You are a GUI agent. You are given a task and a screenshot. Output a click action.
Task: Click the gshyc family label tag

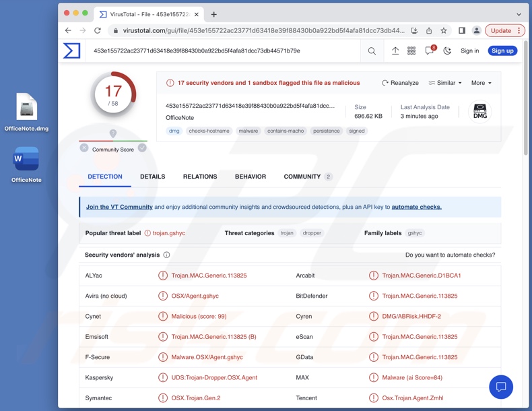[415, 233]
